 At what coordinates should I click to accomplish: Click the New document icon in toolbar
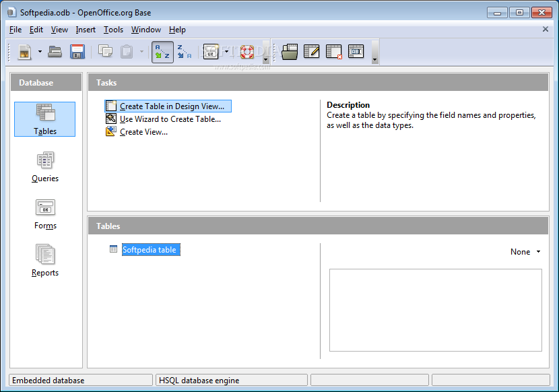coord(25,52)
